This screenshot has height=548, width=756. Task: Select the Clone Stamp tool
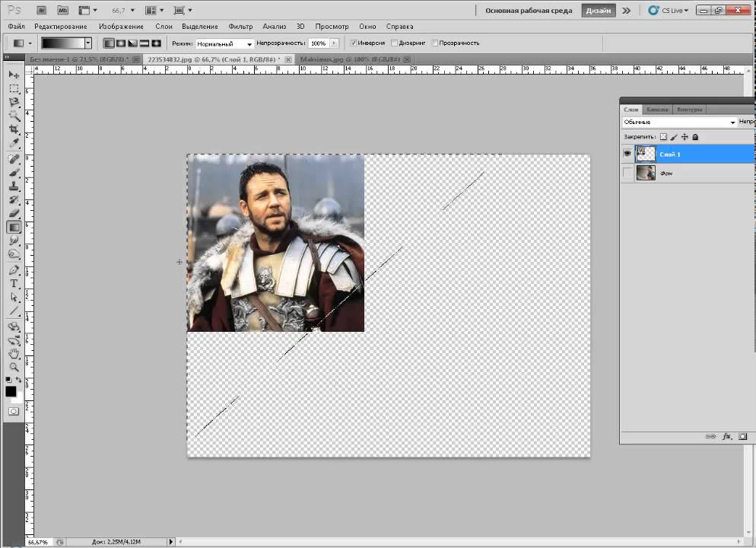[x=14, y=186]
